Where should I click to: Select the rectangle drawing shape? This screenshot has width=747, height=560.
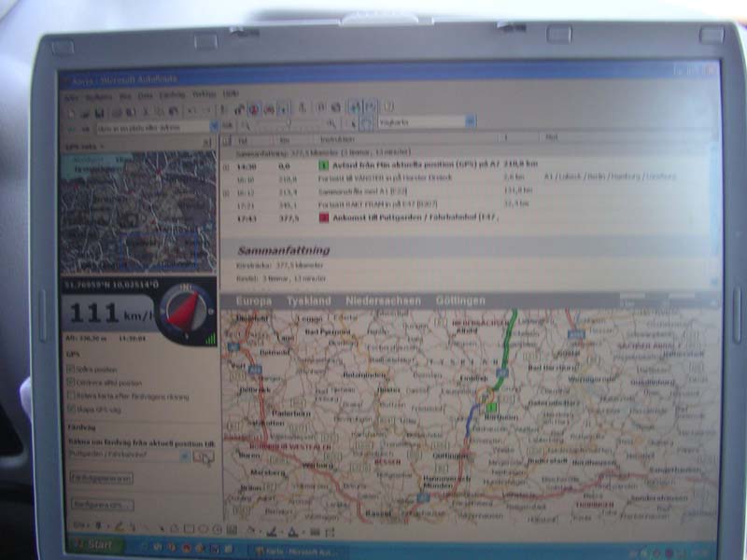(x=189, y=528)
